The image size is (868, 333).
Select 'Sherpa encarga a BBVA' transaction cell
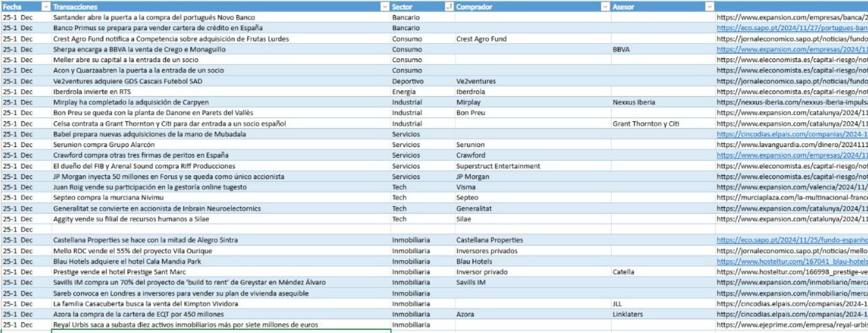pyautogui.click(x=221, y=49)
